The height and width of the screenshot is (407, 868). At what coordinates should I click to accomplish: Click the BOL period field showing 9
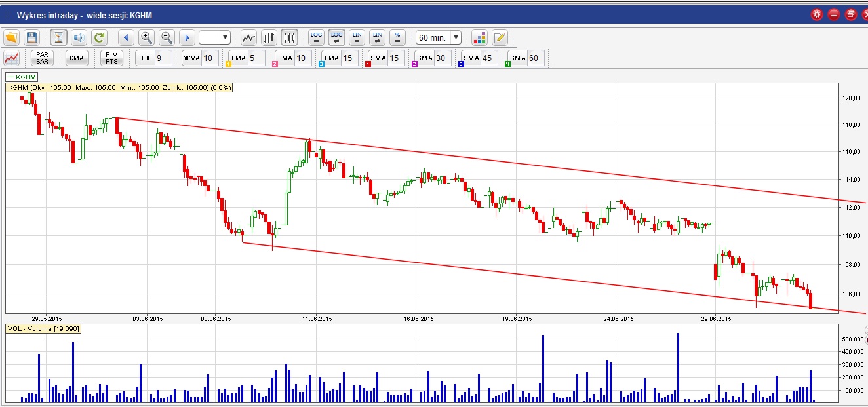click(163, 58)
